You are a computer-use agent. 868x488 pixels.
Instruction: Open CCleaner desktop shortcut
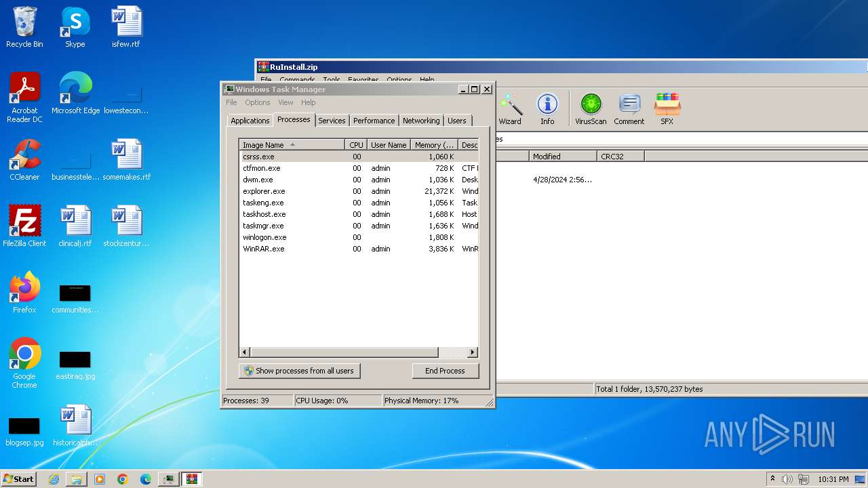(x=24, y=160)
